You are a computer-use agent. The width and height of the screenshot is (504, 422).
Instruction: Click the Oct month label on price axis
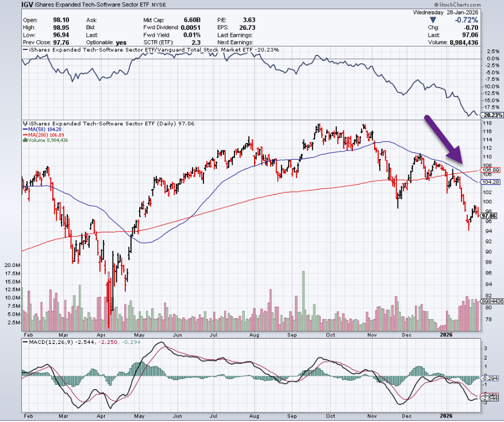pos(330,332)
